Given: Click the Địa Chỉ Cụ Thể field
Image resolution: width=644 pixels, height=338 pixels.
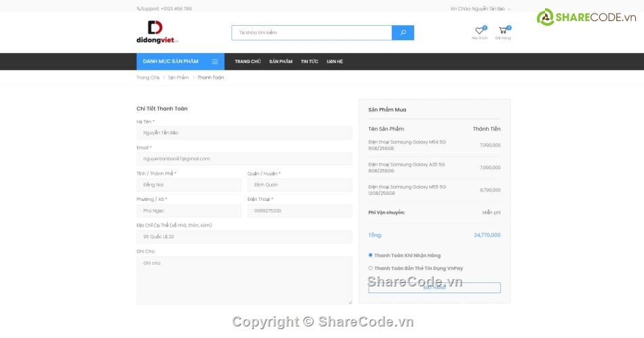Looking at the screenshot, I should coord(244,236).
